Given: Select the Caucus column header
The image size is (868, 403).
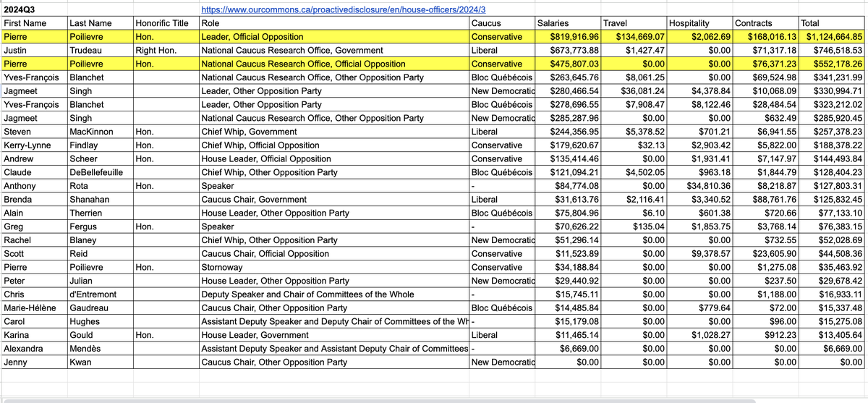Looking at the screenshot, I should click(501, 23).
